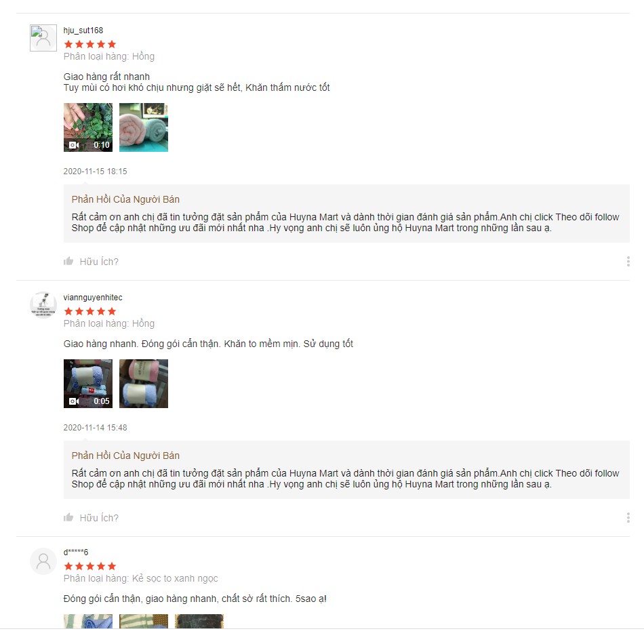Open pink and blue towel photo thumbnail
The image size is (644, 644).
(144, 384)
